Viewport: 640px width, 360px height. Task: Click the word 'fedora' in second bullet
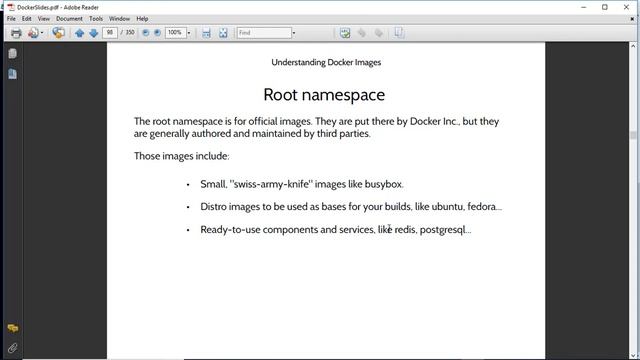tap(482, 207)
